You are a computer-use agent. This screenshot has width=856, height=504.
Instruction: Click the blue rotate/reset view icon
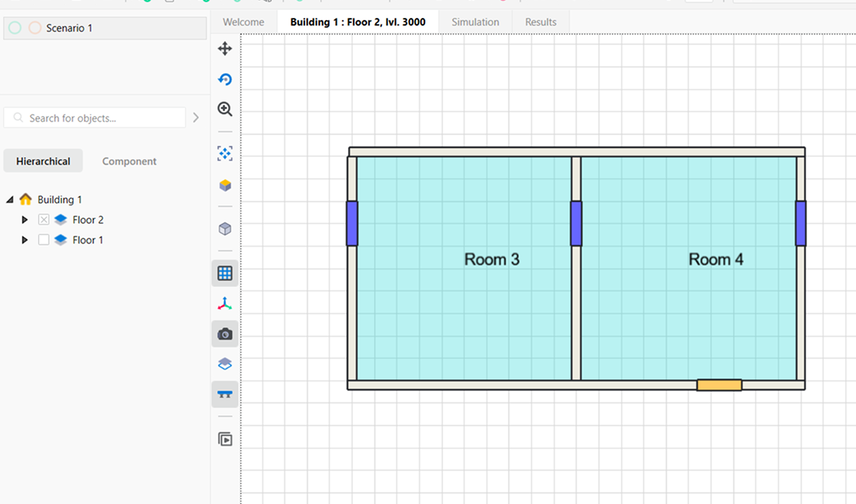click(x=225, y=79)
